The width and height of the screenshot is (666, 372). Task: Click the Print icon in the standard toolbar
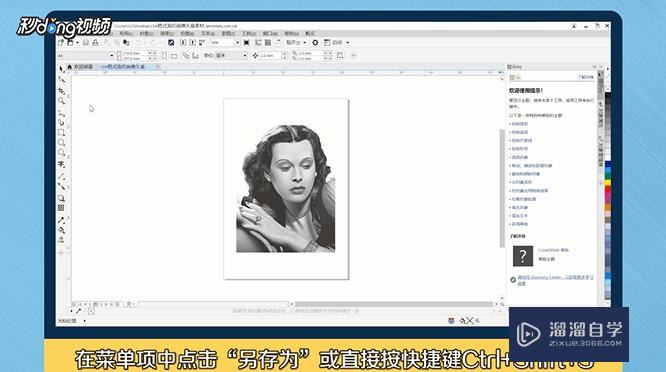95,42
